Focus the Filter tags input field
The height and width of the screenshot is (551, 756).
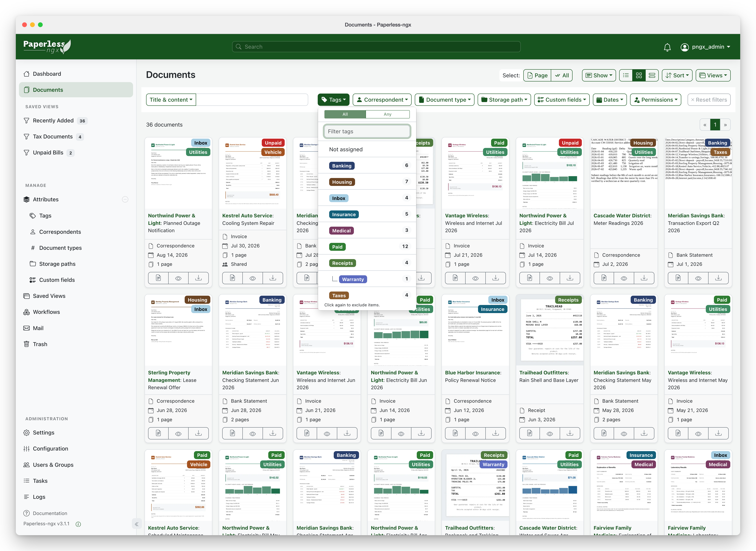click(367, 131)
